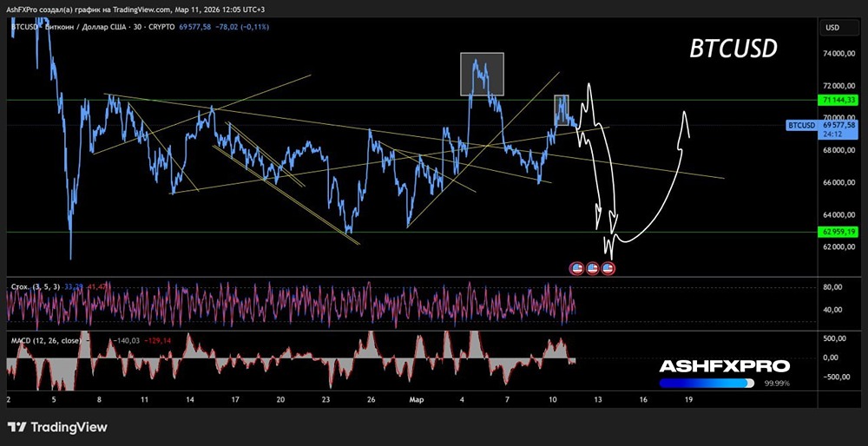The image size is (868, 446).
Task: Click the 500,00 MACD scale label
Action: coord(835,338)
